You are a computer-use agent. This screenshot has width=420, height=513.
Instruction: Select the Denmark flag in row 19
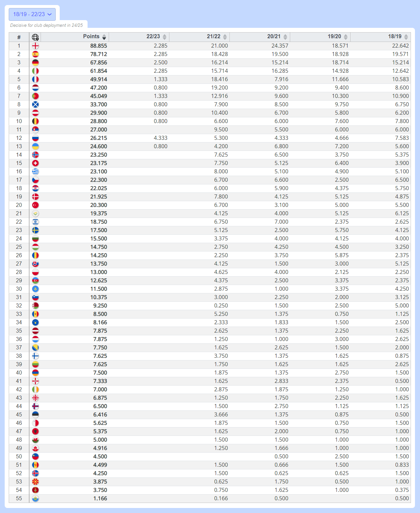tap(35, 197)
